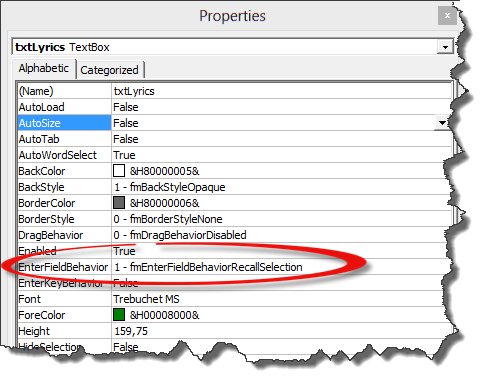This screenshot has height=387, width=496.
Task: Click the BorderColor gray color swatch
Action: (119, 203)
